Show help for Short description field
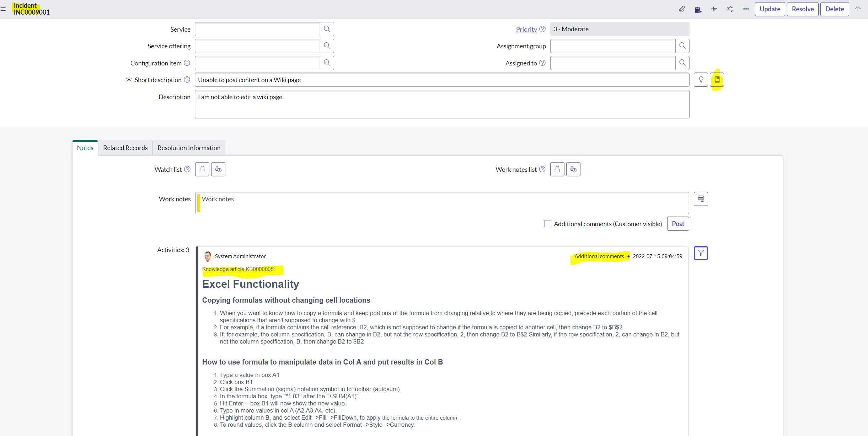 [187, 80]
